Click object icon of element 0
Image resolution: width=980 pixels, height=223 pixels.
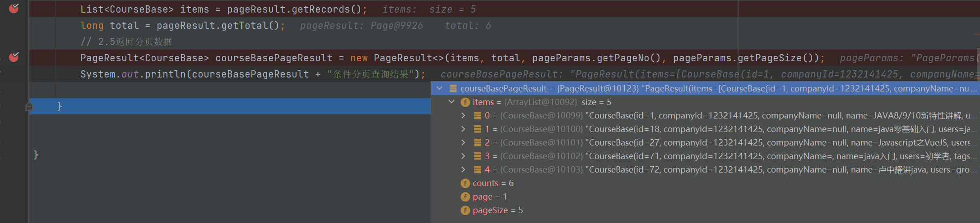coord(477,115)
